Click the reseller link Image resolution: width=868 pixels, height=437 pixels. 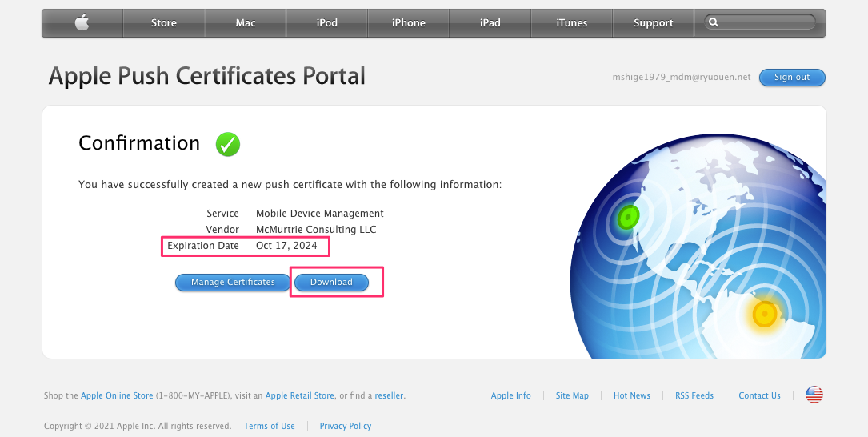(x=389, y=395)
